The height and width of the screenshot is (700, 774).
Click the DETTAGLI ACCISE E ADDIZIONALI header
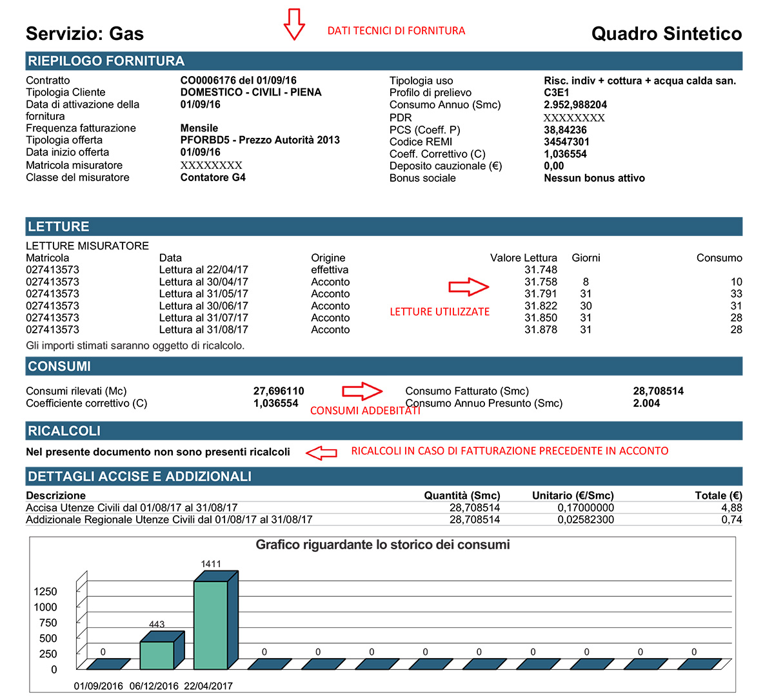(x=384, y=476)
